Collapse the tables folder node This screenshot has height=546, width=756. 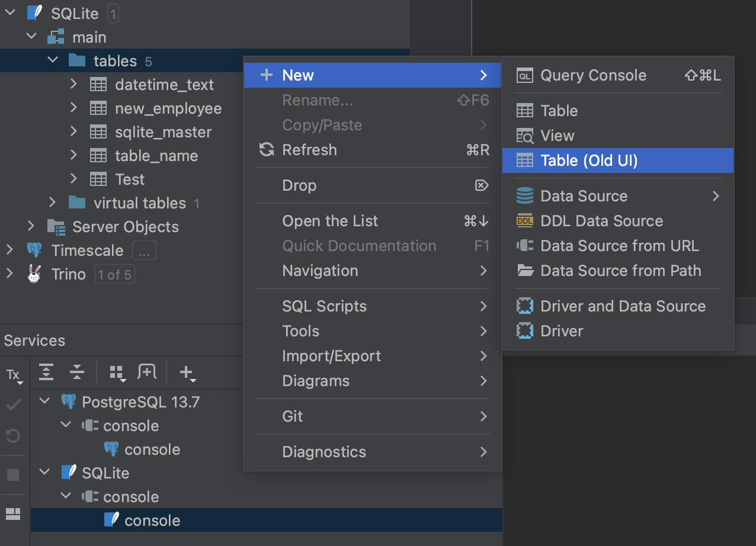pyautogui.click(x=53, y=60)
